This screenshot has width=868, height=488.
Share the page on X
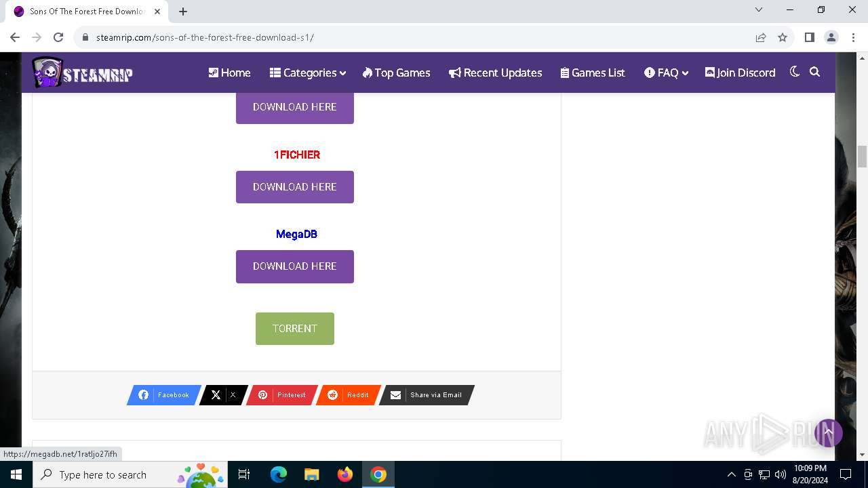(x=224, y=395)
